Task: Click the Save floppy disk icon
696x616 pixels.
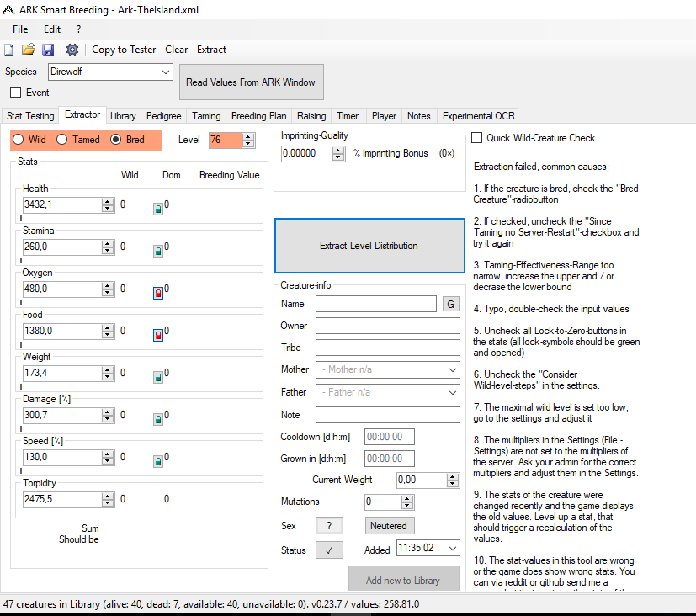Action: tap(48, 50)
